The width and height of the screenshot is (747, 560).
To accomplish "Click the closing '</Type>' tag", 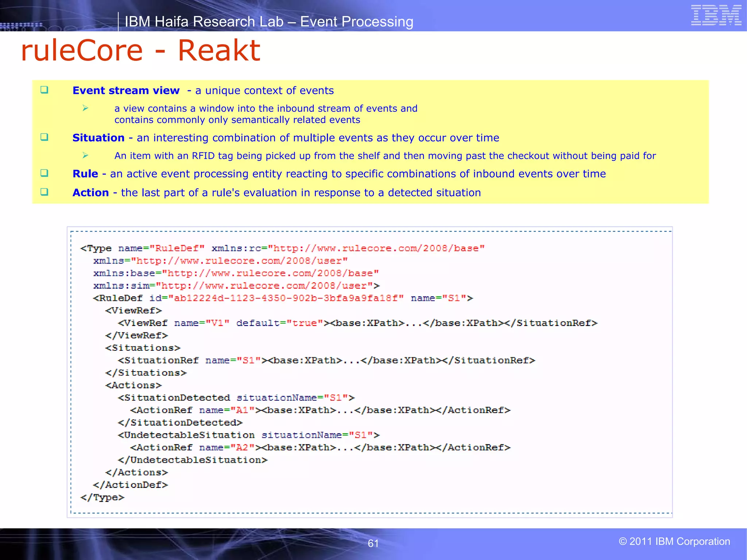I will pyautogui.click(x=102, y=498).
